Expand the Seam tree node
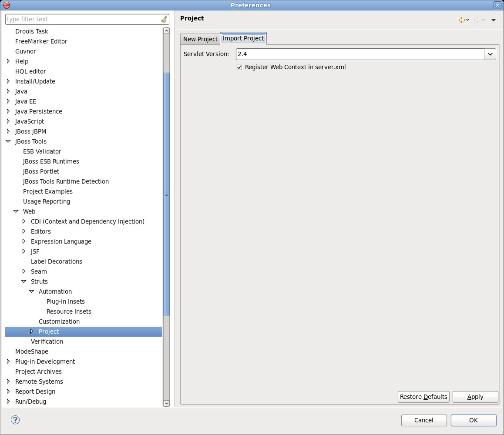Screen dimensions: 504x435 click(24, 271)
